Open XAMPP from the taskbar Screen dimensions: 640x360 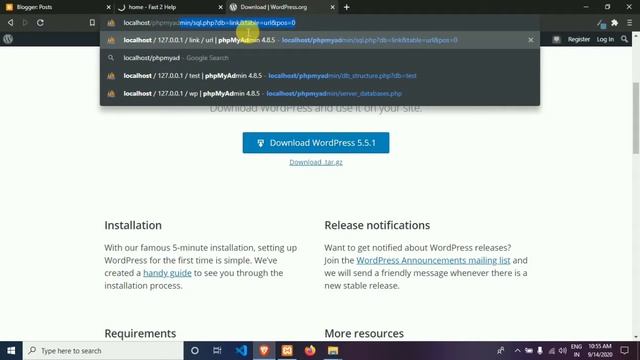tap(287, 351)
